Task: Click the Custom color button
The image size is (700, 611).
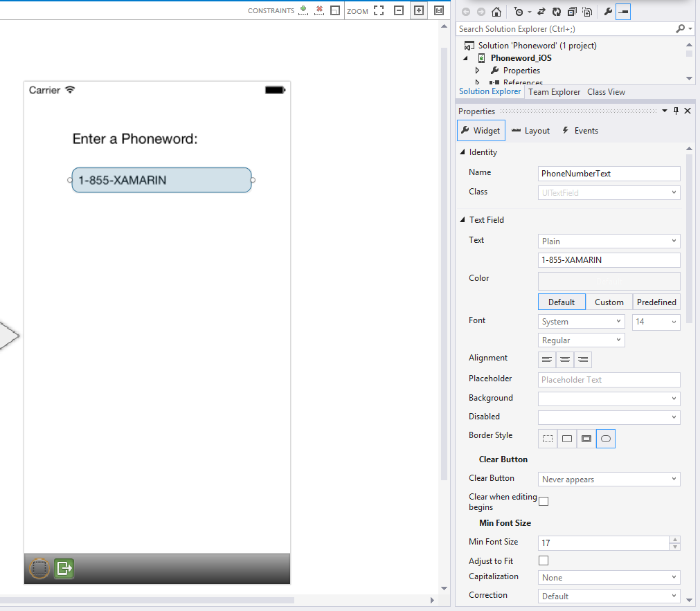Action: [609, 302]
